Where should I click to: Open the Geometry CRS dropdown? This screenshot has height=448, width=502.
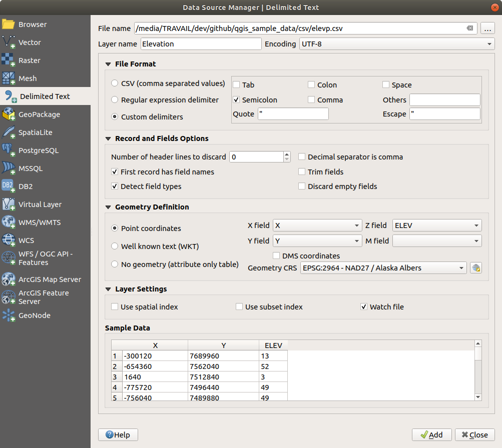tap(383, 268)
